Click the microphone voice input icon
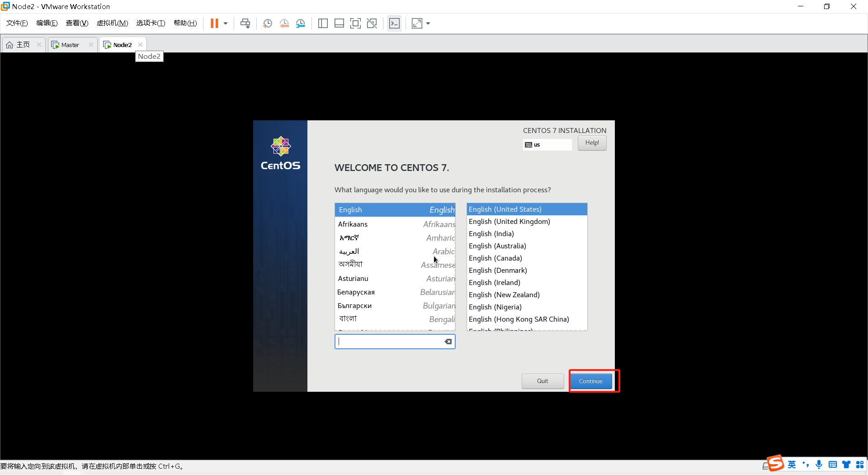868x475 pixels. pos(819,465)
